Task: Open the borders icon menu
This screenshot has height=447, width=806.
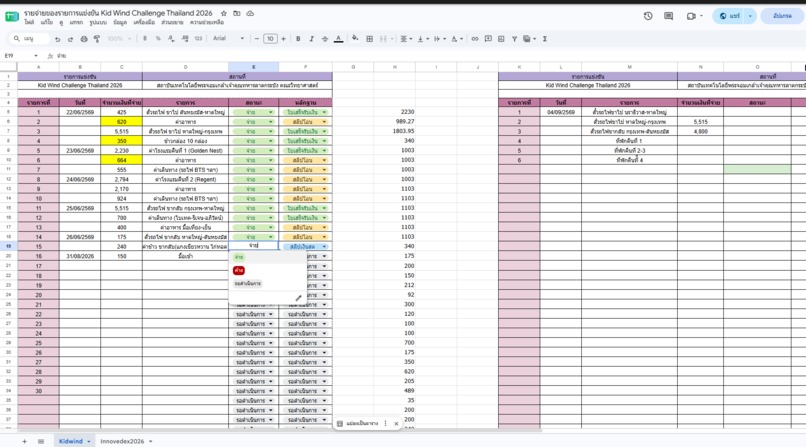Action: click(369, 39)
